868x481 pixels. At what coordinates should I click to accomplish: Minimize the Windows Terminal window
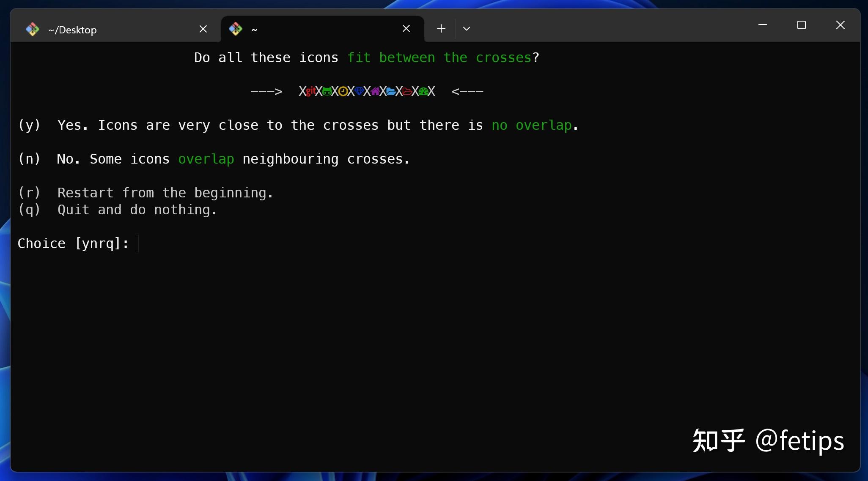[762, 25]
